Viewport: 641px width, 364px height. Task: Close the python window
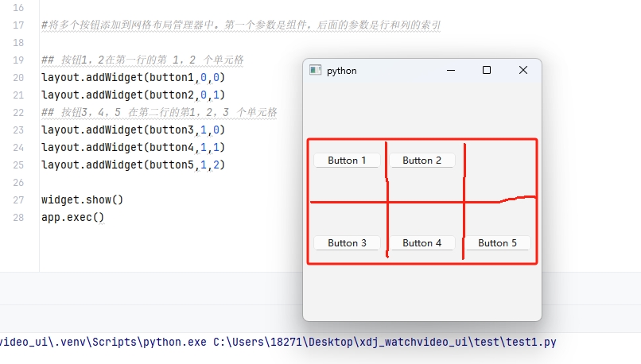pos(523,71)
